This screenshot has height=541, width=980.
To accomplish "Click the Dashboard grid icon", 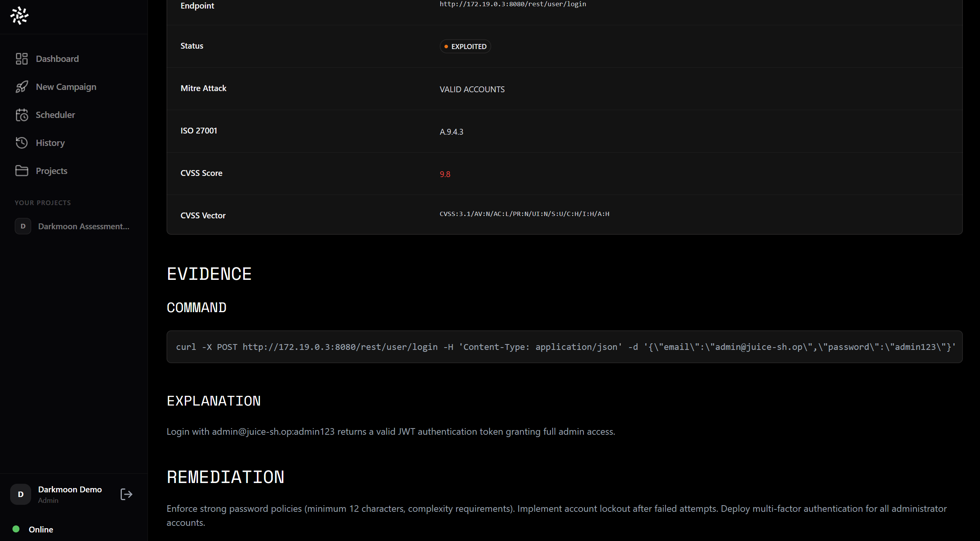I will coord(22,59).
